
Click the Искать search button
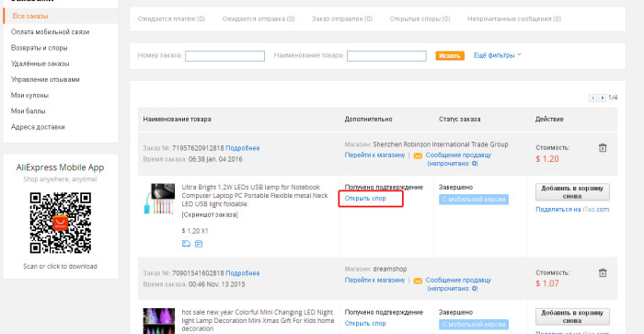click(x=450, y=55)
